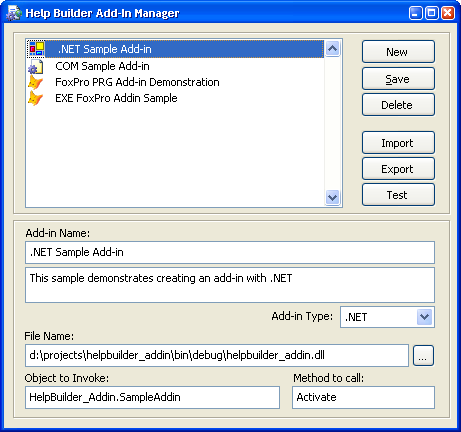The width and height of the screenshot is (461, 432).
Task: Delete the selected add-in
Action: point(398,105)
